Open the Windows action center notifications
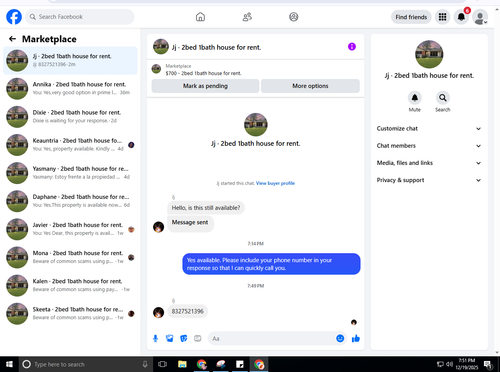This screenshot has height=372, width=500. click(488, 364)
